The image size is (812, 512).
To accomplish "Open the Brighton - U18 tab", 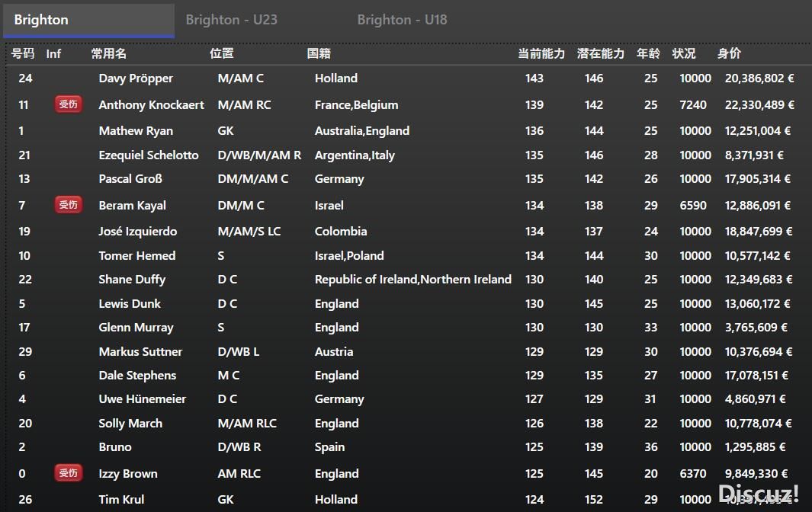I will point(402,20).
